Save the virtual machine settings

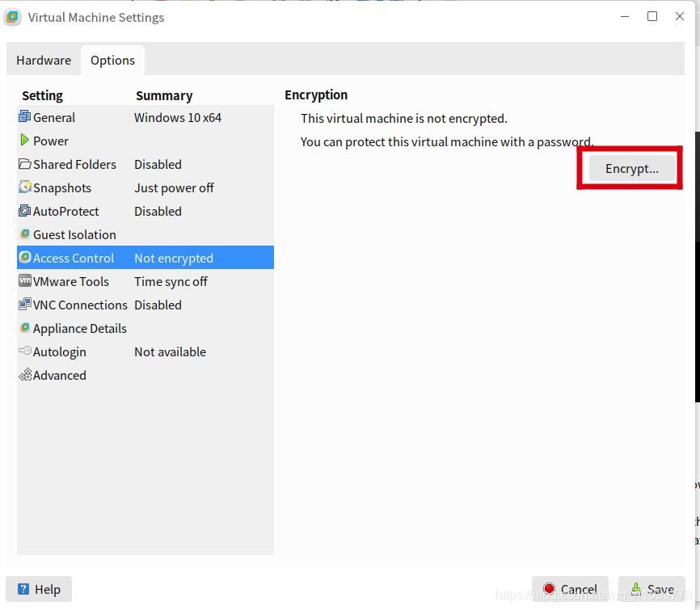tap(652, 589)
